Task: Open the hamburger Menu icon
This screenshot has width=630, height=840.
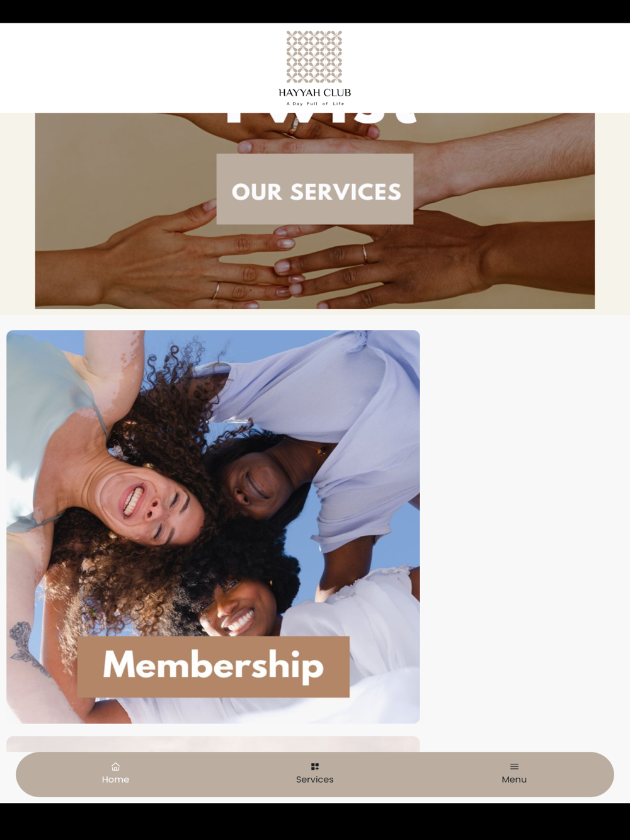Action: click(514, 766)
